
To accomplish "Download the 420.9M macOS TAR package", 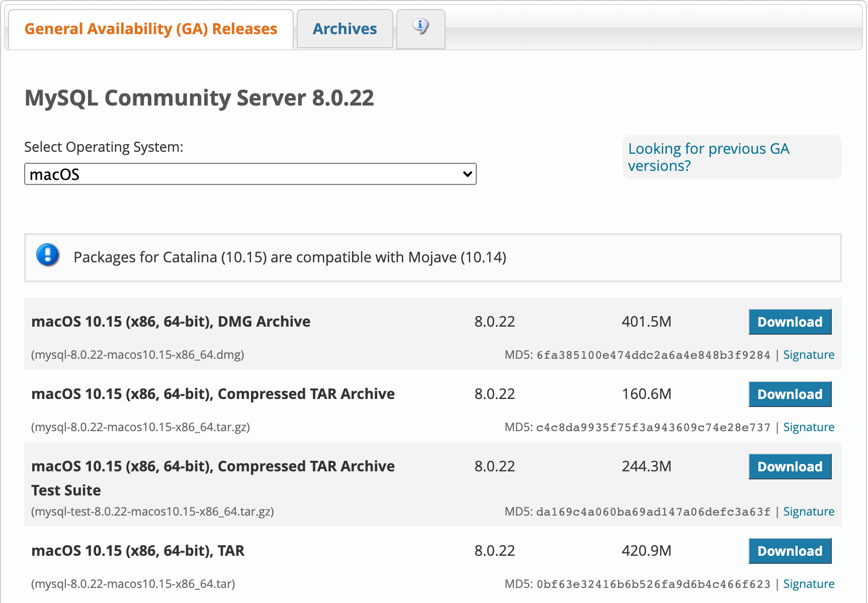I will click(790, 551).
